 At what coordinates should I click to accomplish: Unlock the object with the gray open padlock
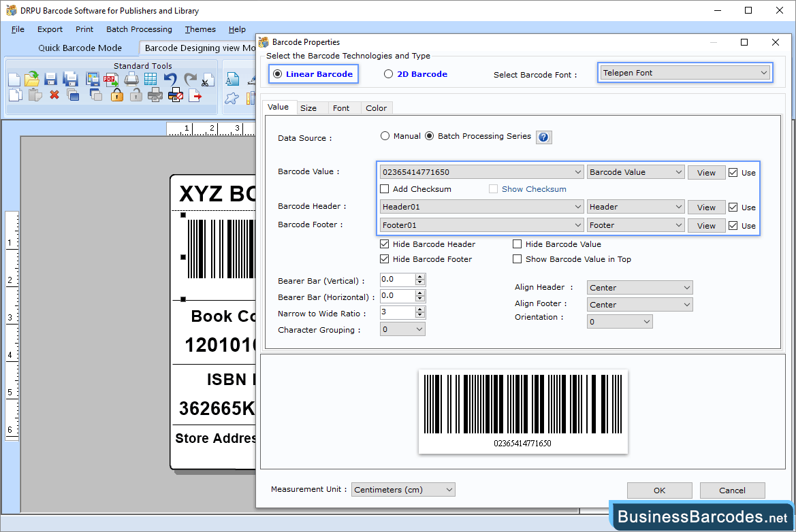coord(136,95)
